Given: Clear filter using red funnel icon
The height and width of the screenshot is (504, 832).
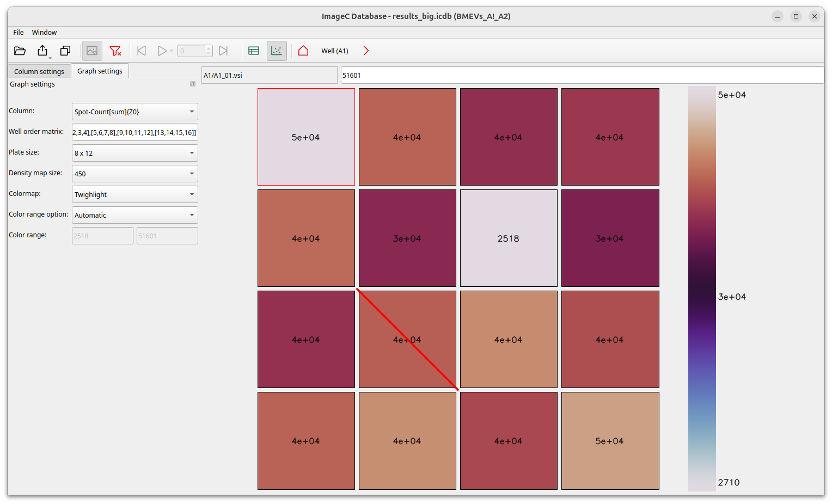Looking at the screenshot, I should click(115, 51).
